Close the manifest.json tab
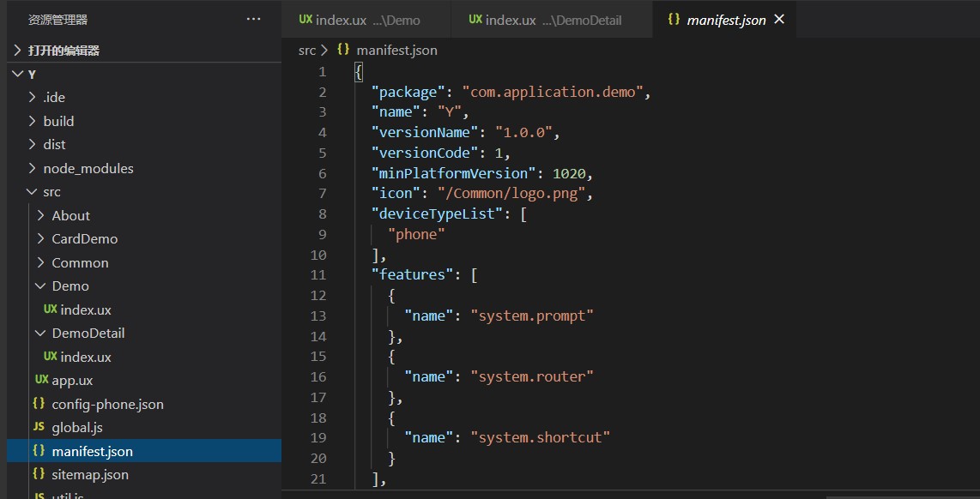The height and width of the screenshot is (499, 980). click(x=778, y=20)
